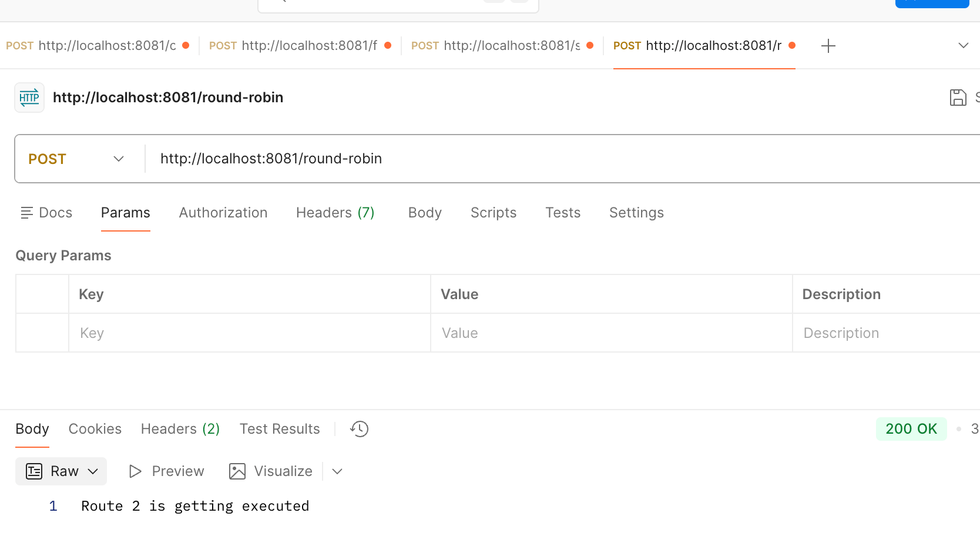Open the Docs panel for this request
Viewport: 980px width, 543px height.
[46, 213]
